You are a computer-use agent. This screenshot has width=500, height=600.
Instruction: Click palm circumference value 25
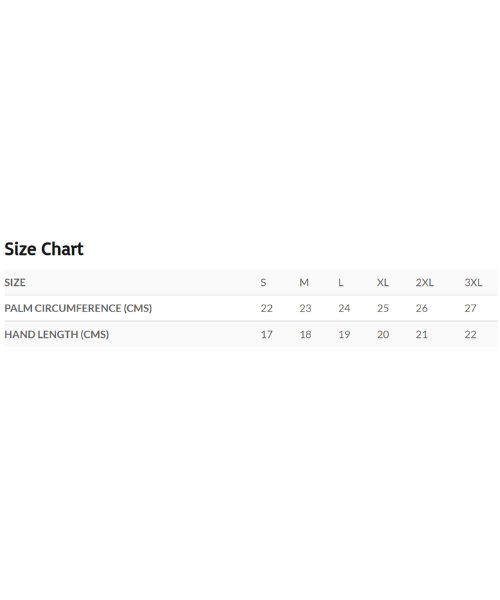(x=383, y=308)
